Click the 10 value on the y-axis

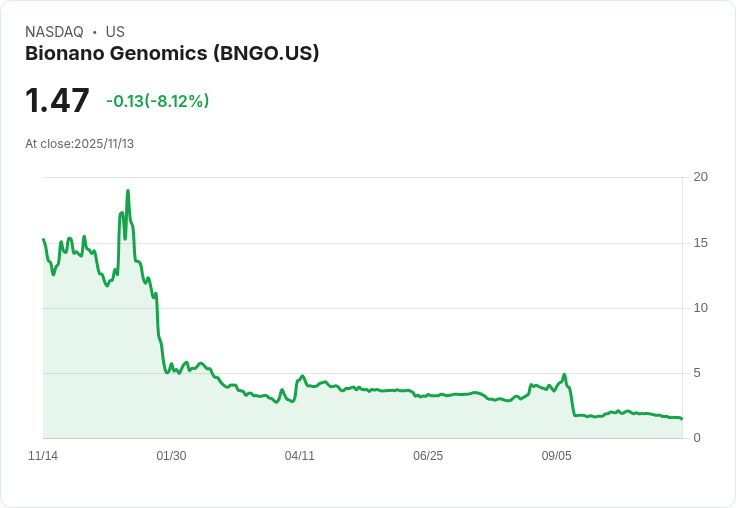(700, 308)
